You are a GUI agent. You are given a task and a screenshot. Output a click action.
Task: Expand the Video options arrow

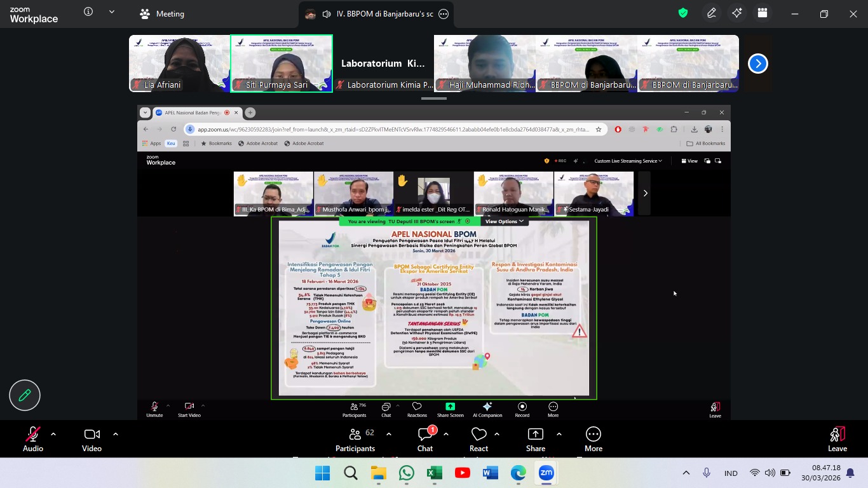116,434
